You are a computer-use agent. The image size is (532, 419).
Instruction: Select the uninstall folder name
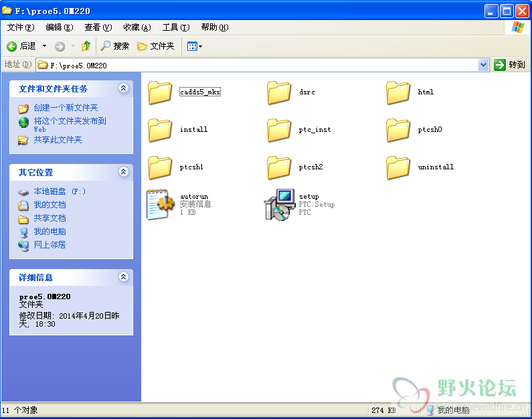pos(436,167)
